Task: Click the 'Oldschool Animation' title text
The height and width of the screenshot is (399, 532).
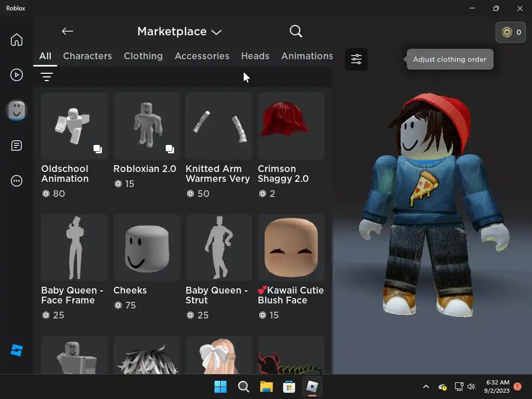Action: pyautogui.click(x=65, y=174)
